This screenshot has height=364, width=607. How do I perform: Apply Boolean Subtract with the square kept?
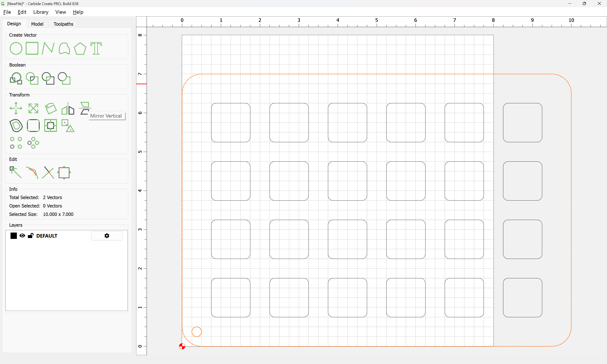(x=64, y=78)
